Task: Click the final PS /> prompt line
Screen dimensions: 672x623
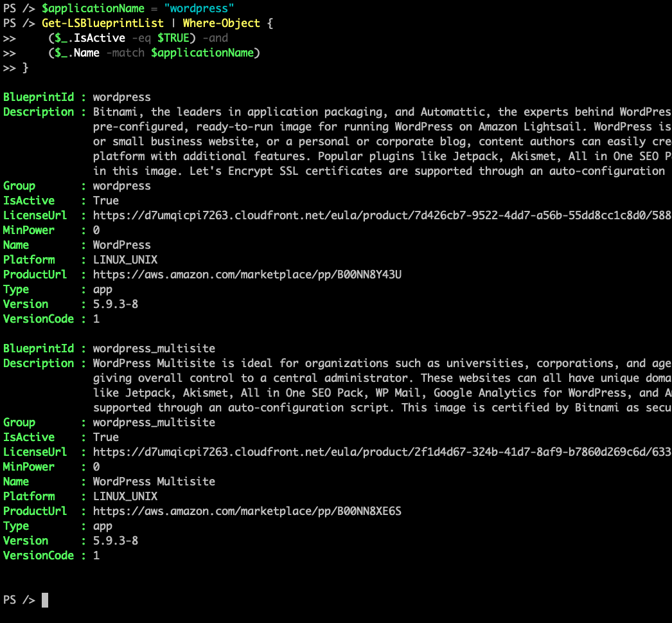Action: [x=19, y=599]
